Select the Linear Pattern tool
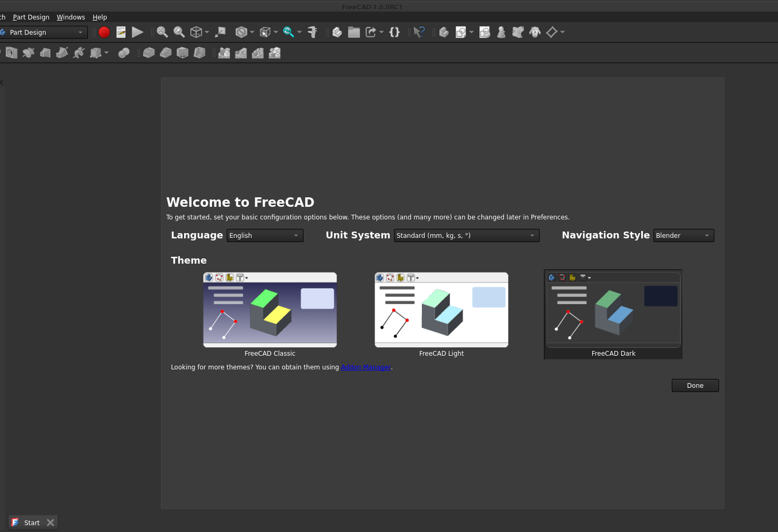The image size is (778, 532). point(241,53)
